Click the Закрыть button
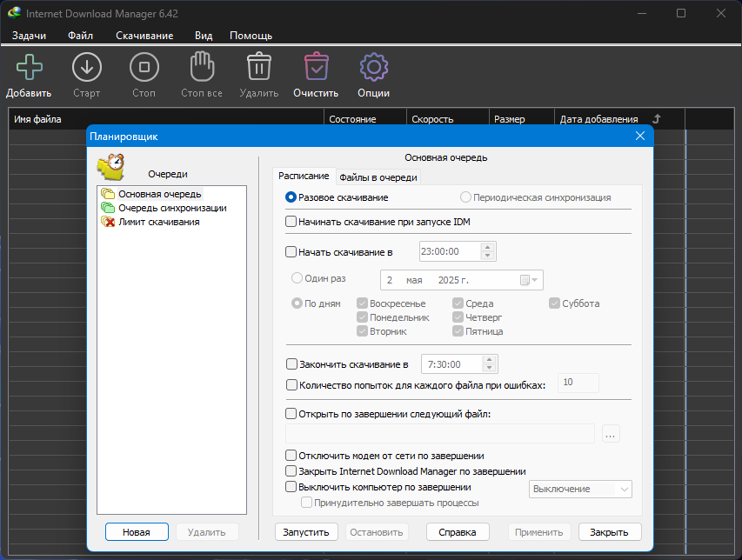This screenshot has width=742, height=560. (610, 532)
